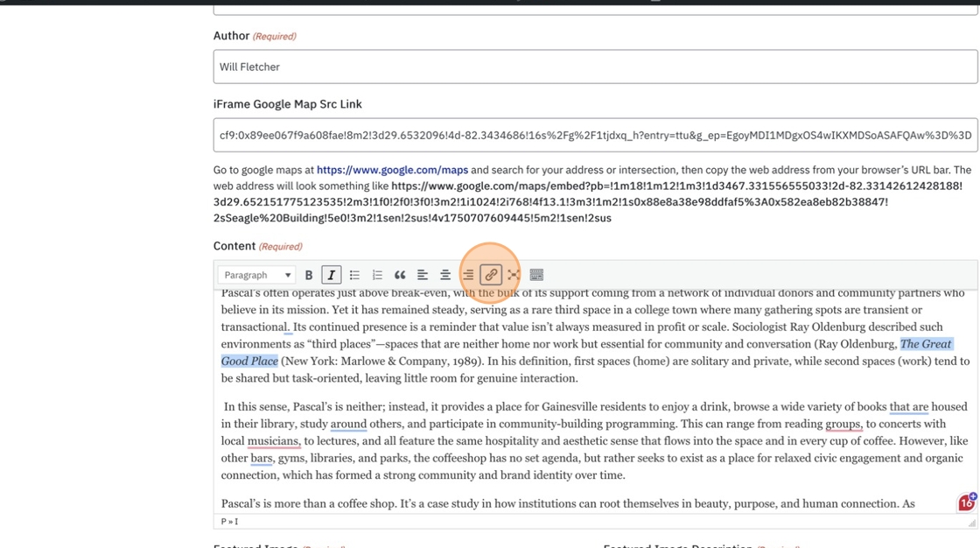Viewport: 980px width, 548px height.
Task: Click the red Grammarly badge in the editor
Action: pos(967,502)
